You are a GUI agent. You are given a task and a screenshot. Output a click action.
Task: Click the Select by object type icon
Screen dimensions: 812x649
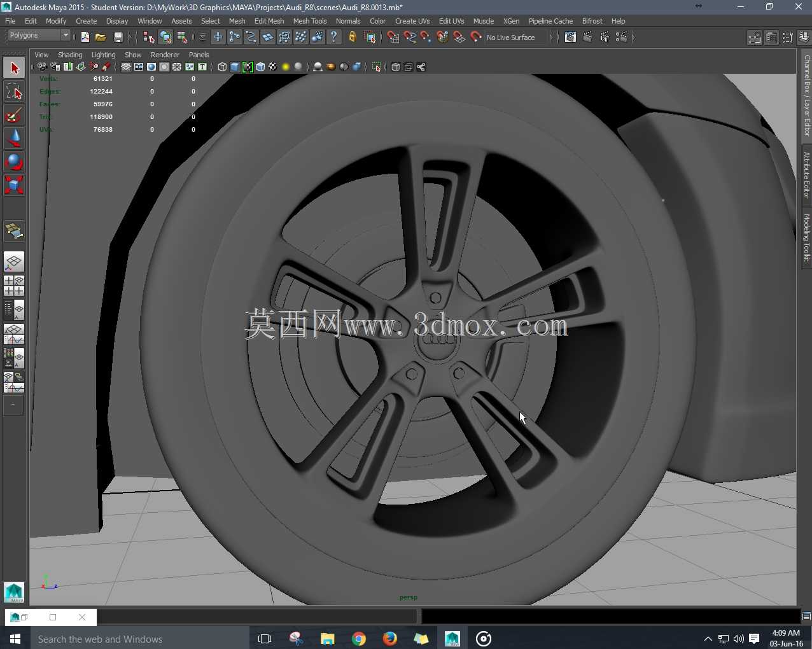165,38
